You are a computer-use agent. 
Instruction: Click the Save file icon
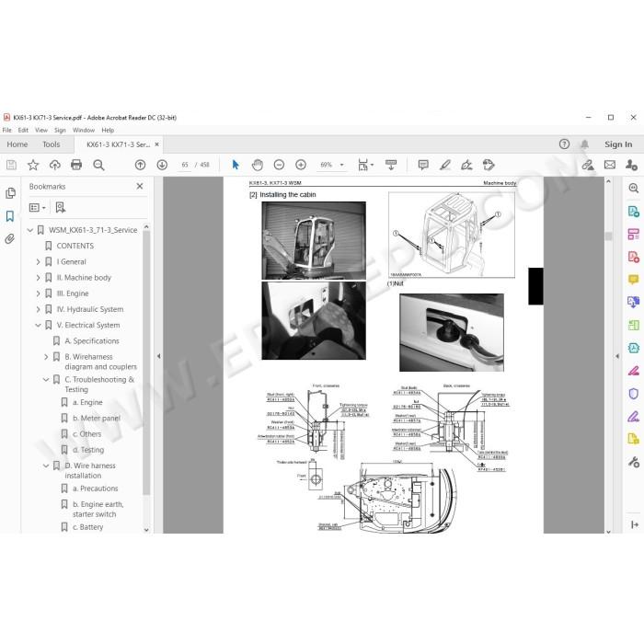[x=11, y=165]
